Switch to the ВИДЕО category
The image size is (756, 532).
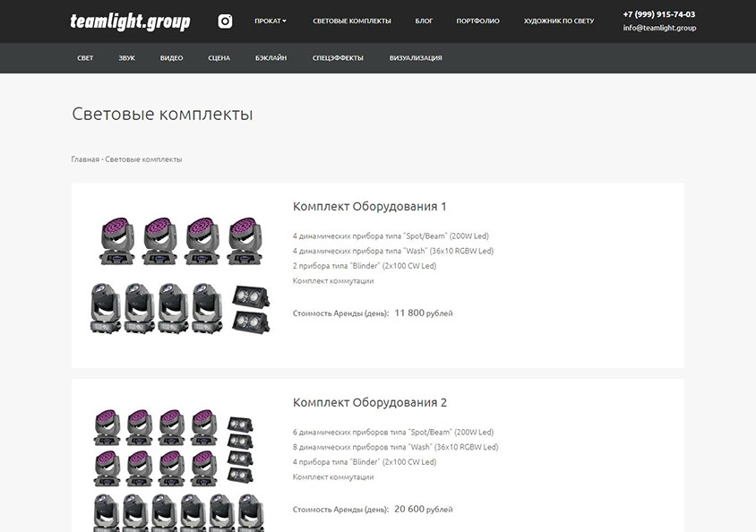click(x=172, y=58)
